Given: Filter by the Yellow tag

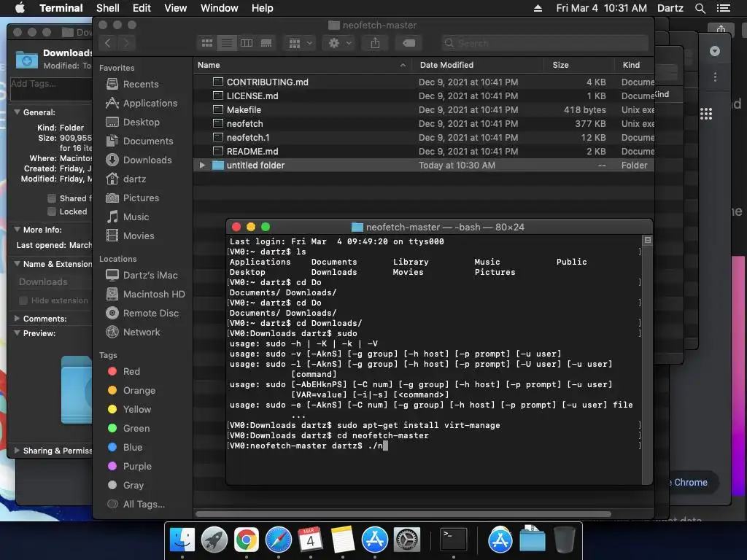Looking at the screenshot, I should [129, 410].
